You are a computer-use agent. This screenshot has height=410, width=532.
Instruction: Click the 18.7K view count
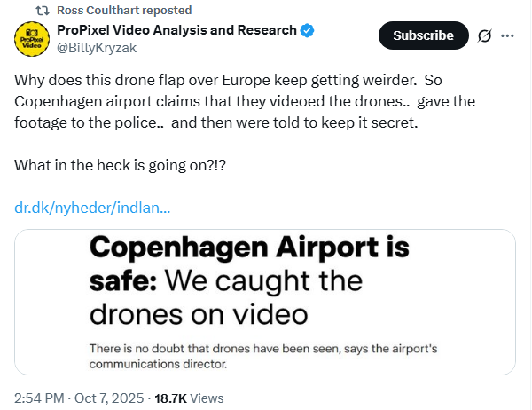tap(169, 398)
